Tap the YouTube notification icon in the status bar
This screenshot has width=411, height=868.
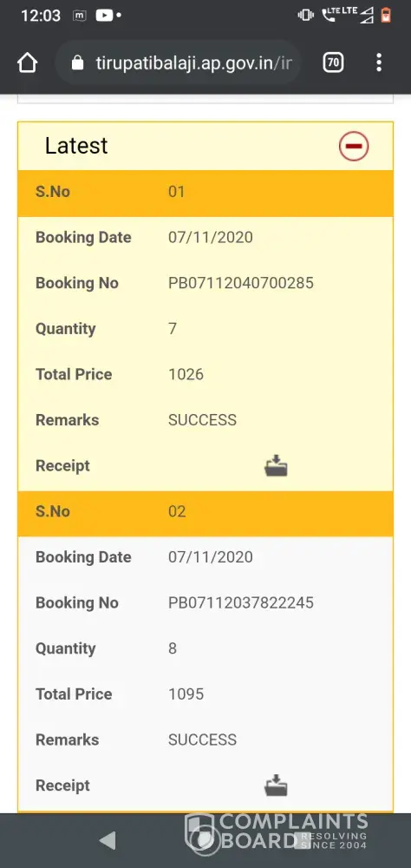pyautogui.click(x=105, y=16)
